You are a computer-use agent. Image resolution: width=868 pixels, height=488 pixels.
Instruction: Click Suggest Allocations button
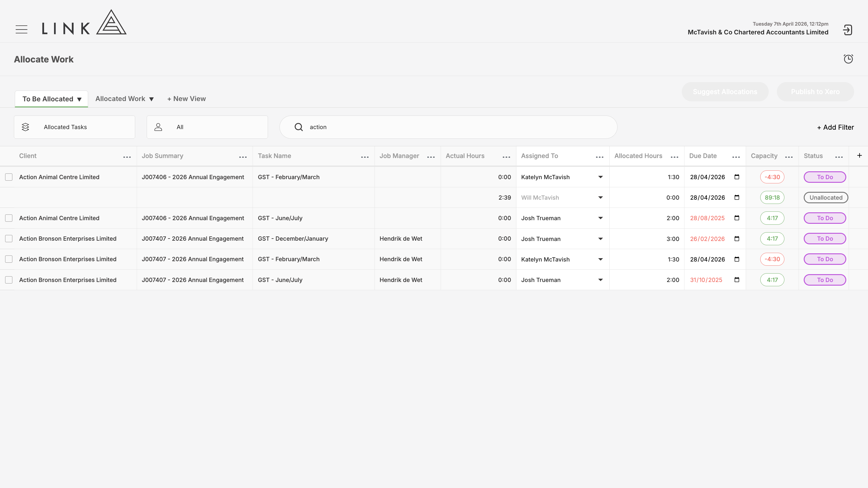click(x=725, y=92)
